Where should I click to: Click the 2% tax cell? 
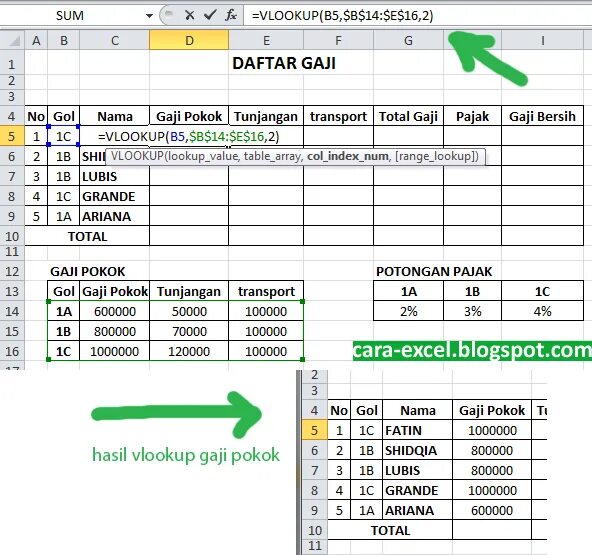tap(409, 311)
